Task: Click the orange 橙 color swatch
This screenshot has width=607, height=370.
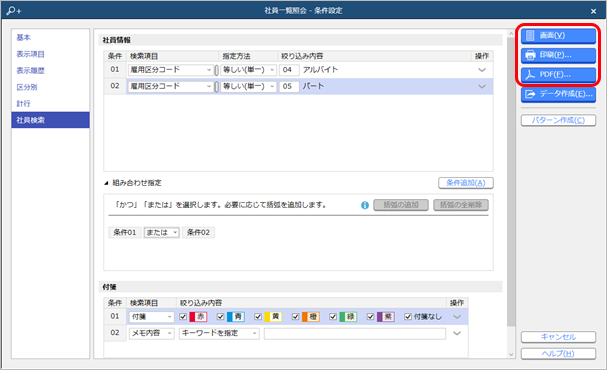Action: click(x=311, y=317)
